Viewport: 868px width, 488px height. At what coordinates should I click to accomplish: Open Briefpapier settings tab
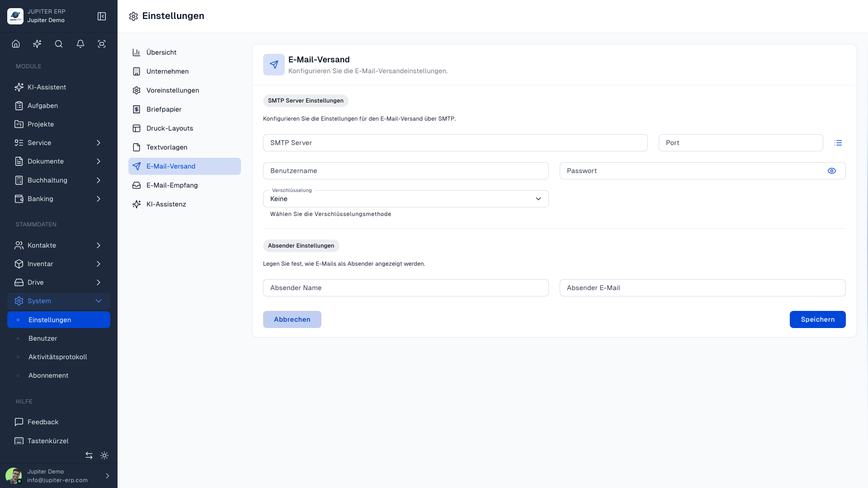(184, 109)
